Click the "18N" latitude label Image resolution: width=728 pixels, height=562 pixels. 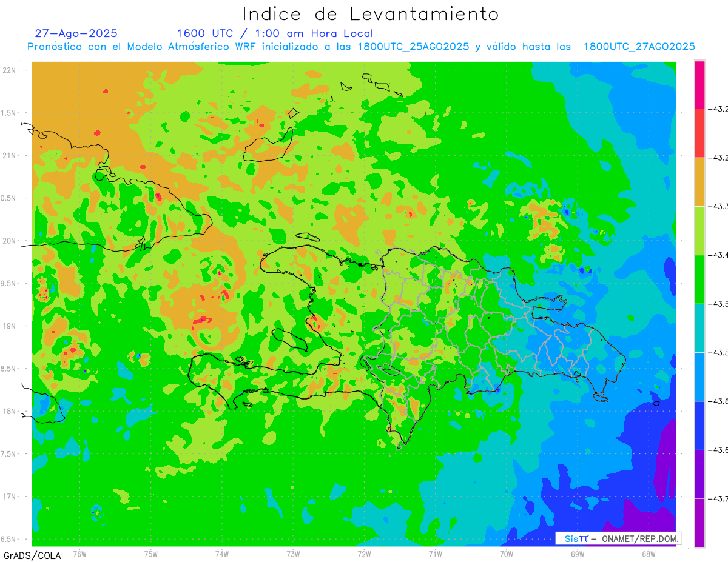[9, 411]
